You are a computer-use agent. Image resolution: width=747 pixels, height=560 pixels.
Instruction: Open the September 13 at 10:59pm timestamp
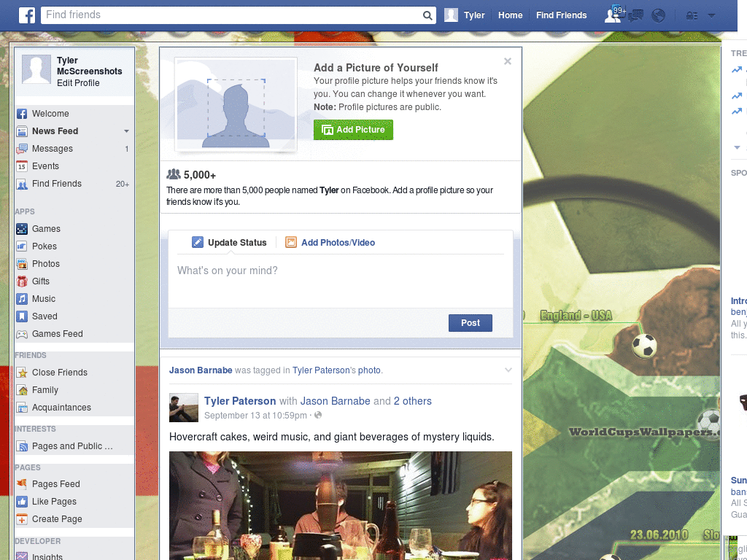pos(255,415)
